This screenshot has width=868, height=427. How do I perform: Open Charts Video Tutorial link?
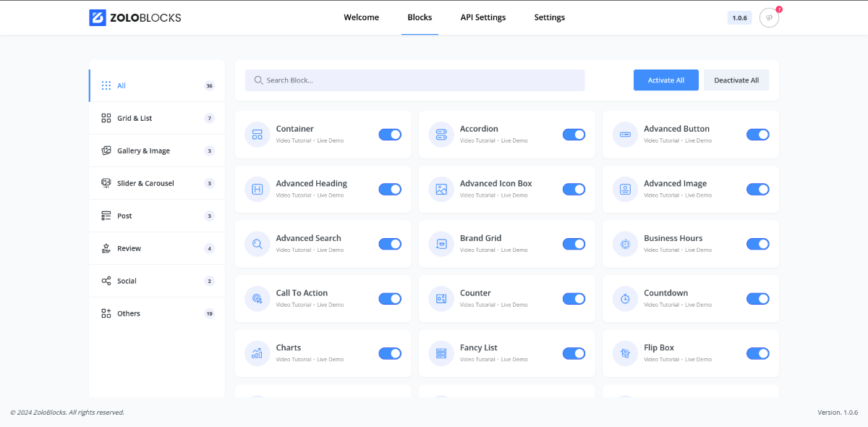pyautogui.click(x=294, y=359)
